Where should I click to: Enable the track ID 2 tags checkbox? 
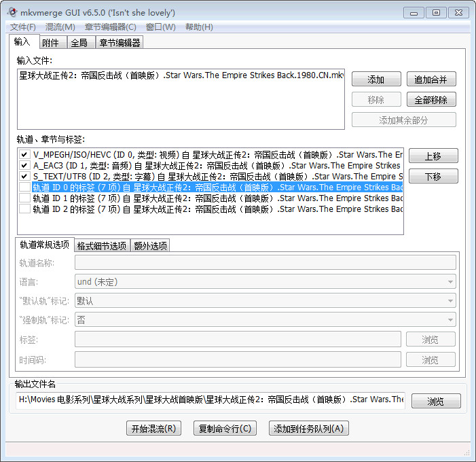24,209
